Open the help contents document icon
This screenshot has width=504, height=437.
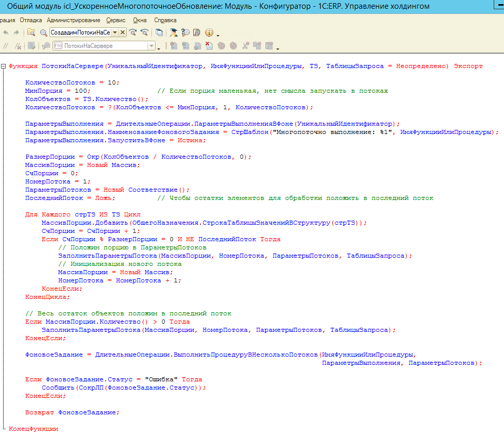coord(197,32)
